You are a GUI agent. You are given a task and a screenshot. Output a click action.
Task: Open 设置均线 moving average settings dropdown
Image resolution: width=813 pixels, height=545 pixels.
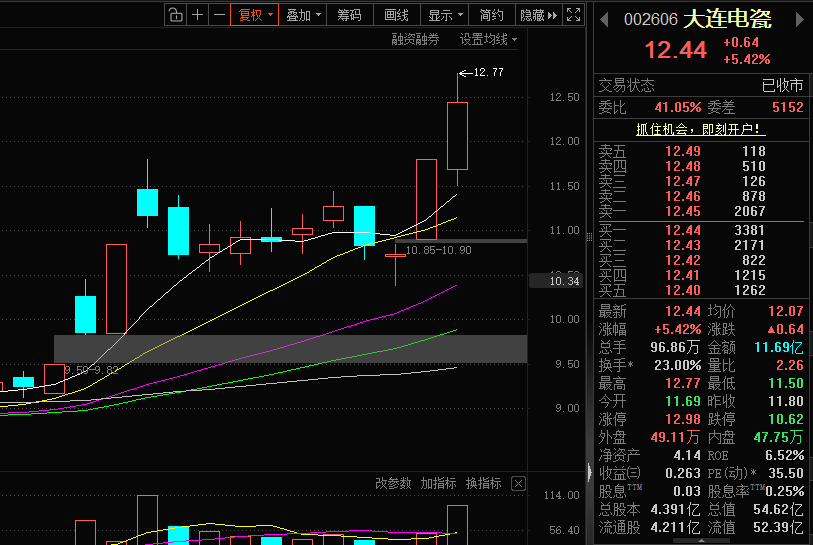pyautogui.click(x=488, y=39)
